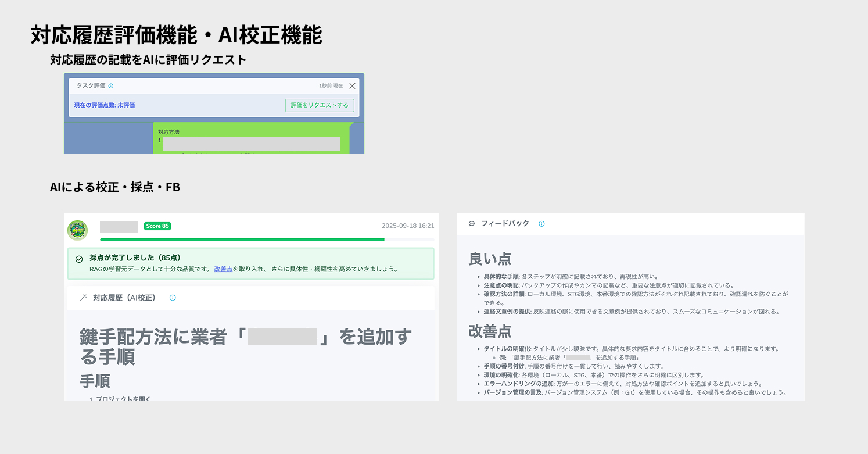
Task: Click the 現在の評価点数: 未評価 label
Action: (105, 105)
